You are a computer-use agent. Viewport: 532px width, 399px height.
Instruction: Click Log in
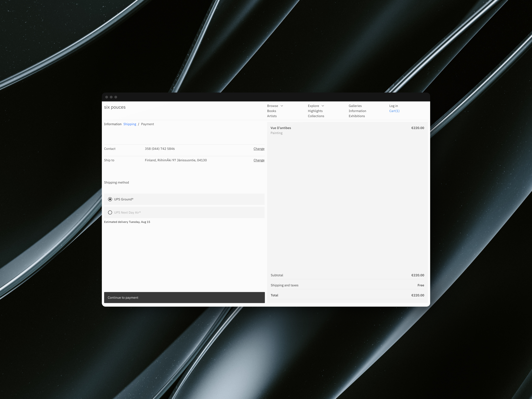pos(393,106)
